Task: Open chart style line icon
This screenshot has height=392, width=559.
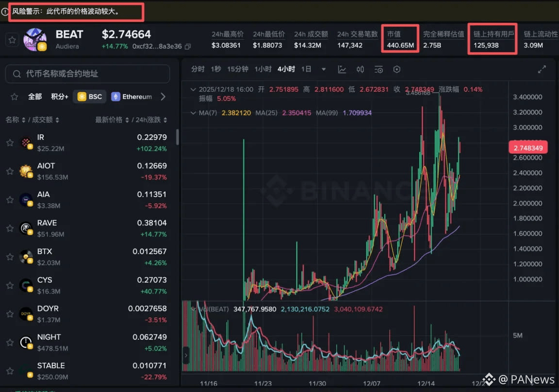Action: click(342, 69)
